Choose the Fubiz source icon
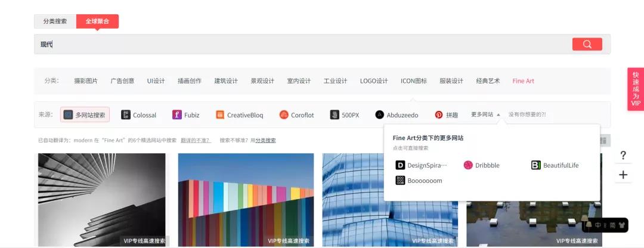Viewport: 644px width, 248px height. coord(177,115)
